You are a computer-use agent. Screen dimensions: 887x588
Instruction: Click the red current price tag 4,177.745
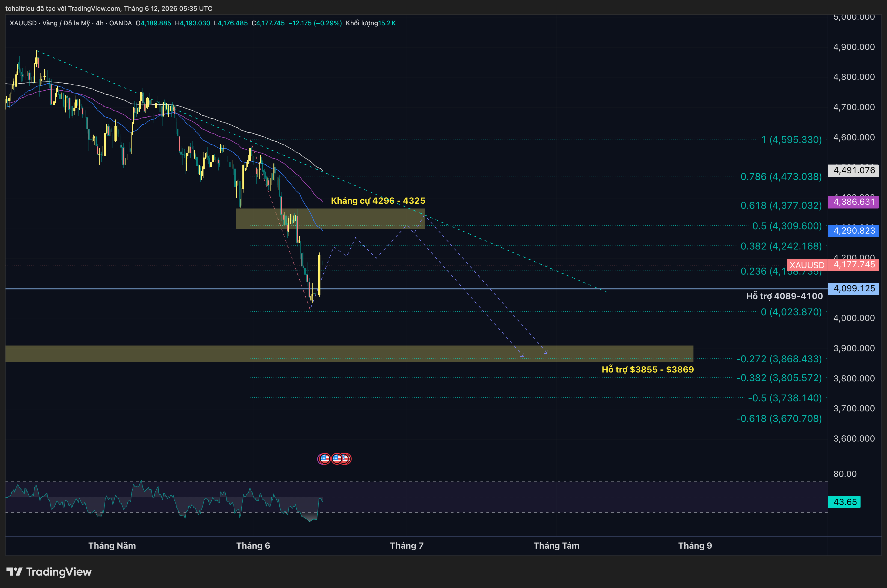click(854, 265)
